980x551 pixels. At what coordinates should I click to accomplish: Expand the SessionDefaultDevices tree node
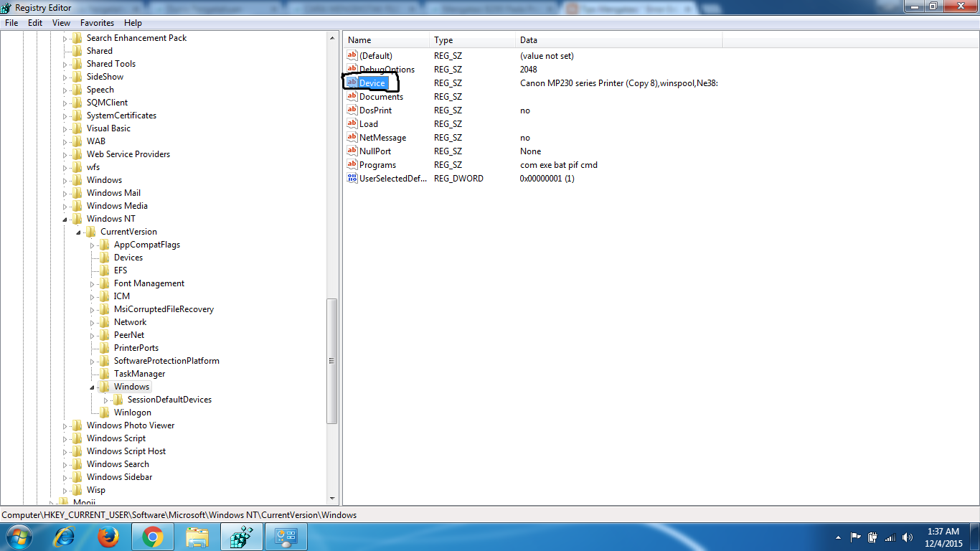106,400
